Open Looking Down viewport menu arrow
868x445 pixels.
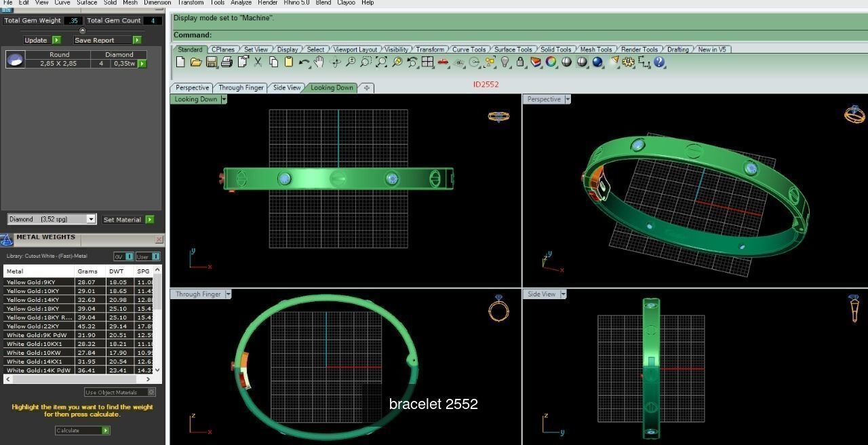pyautogui.click(x=224, y=99)
